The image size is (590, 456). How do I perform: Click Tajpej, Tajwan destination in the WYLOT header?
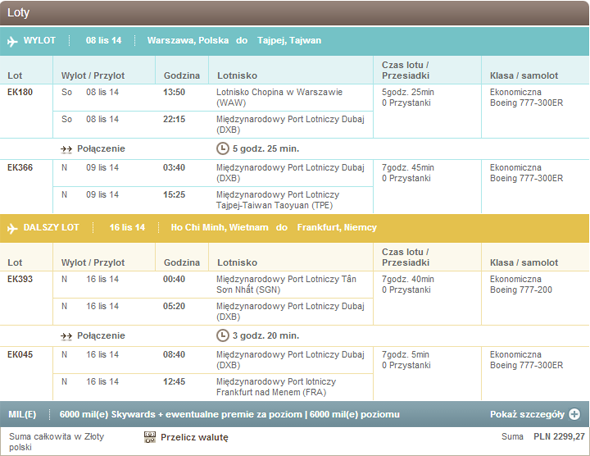pos(289,41)
